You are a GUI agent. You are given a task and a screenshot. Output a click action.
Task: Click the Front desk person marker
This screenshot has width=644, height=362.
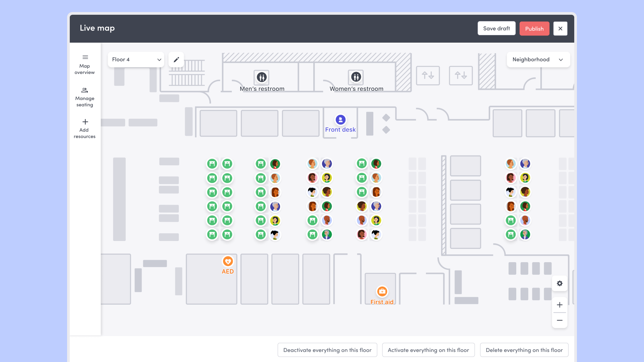[x=340, y=120]
